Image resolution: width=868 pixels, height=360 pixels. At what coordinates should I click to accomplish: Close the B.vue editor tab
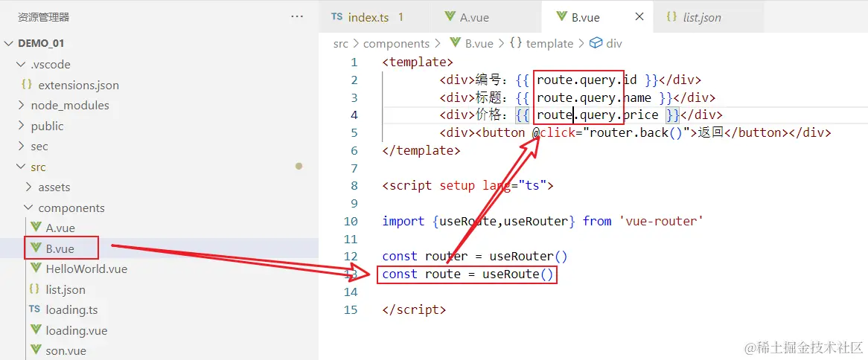639,17
